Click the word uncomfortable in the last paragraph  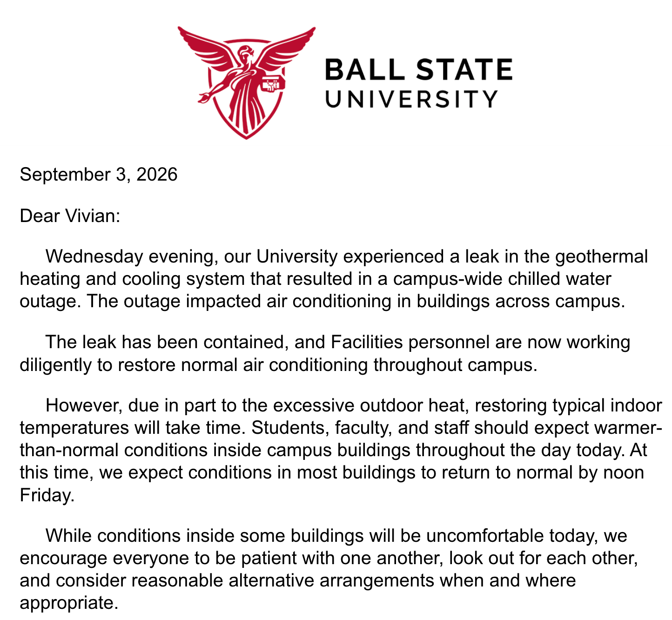click(x=485, y=536)
